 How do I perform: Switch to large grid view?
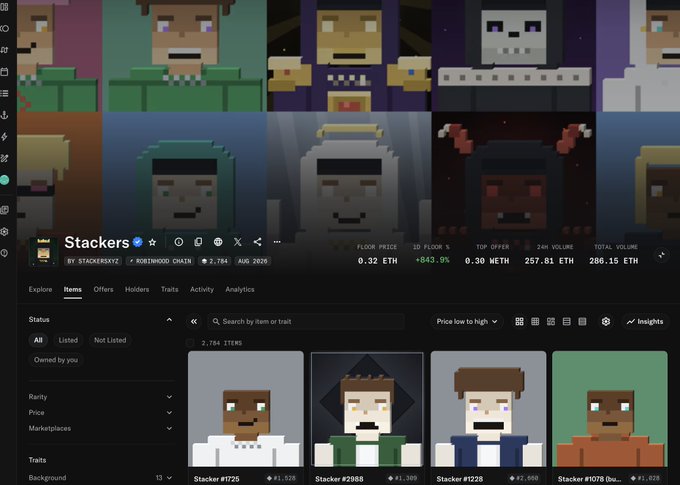519,321
